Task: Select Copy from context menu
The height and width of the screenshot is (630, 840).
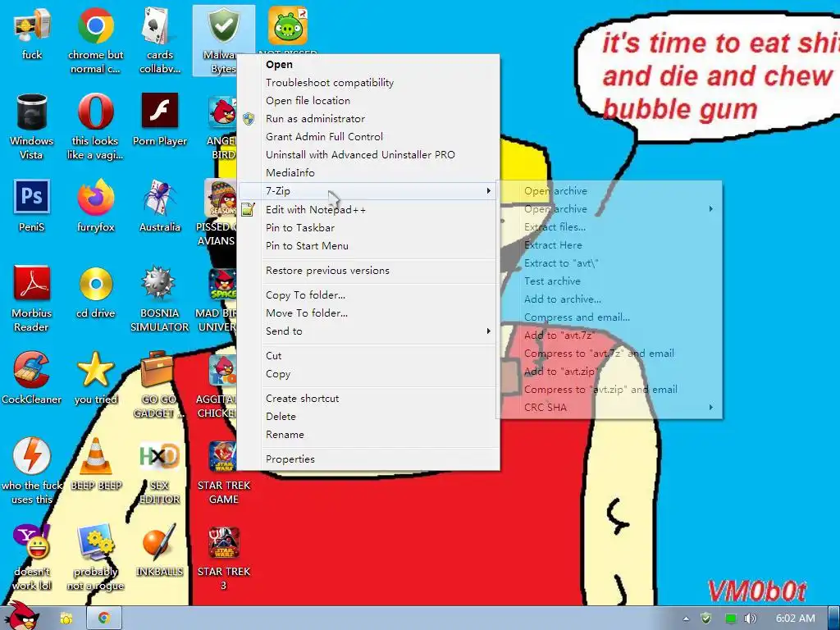Action: click(x=368, y=374)
